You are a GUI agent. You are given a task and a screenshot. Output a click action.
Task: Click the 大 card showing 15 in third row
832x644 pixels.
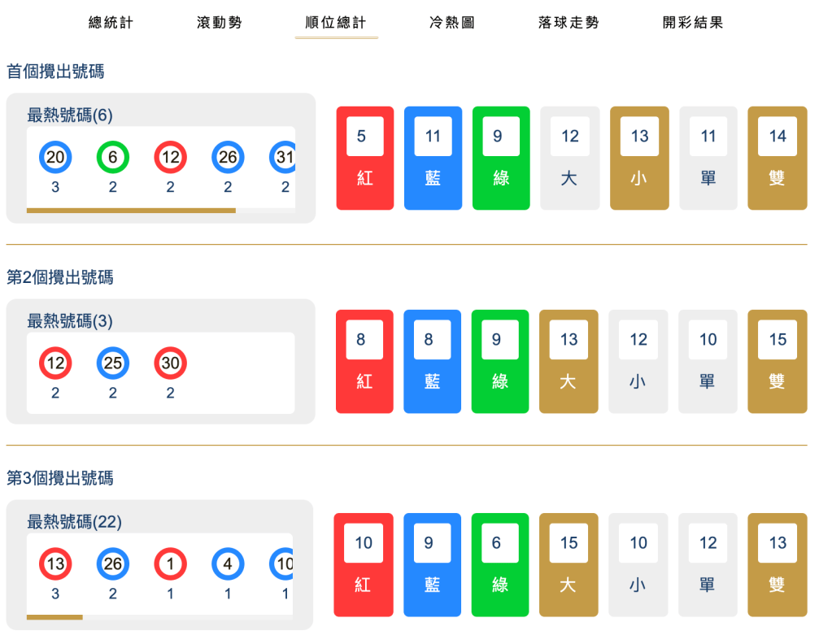pos(568,564)
